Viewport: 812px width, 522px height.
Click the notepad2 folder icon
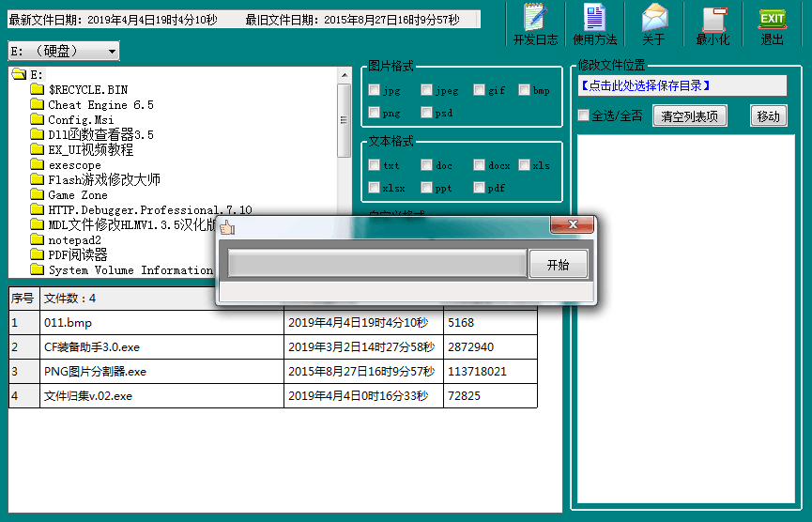point(37,239)
